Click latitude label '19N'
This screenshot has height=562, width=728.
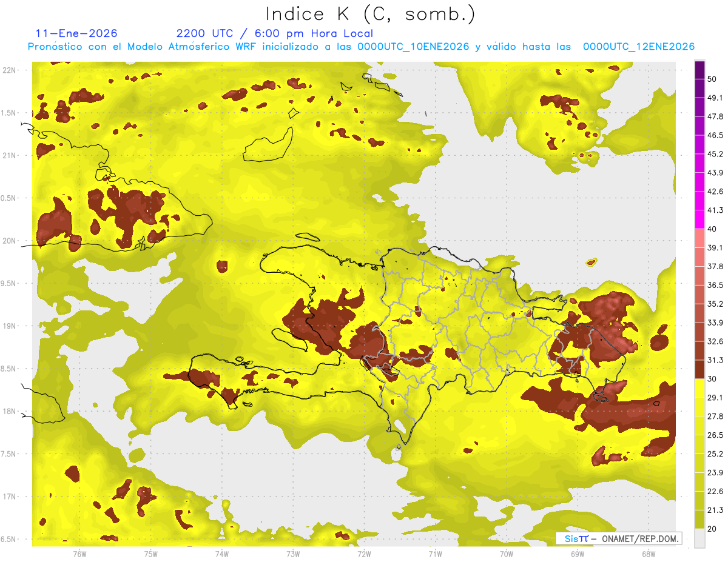[10, 326]
